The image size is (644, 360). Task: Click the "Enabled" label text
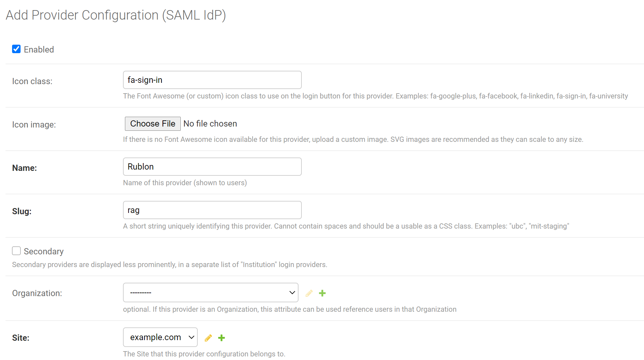click(39, 50)
